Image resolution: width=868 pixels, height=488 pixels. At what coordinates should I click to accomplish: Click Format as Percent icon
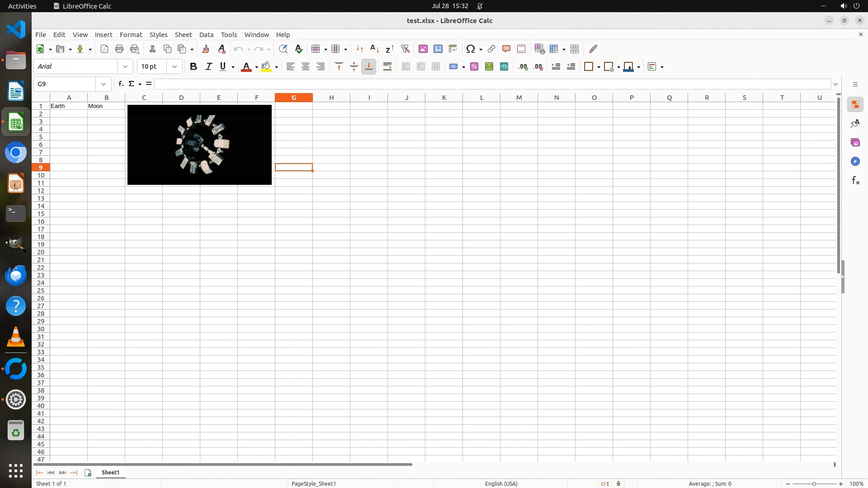click(474, 66)
